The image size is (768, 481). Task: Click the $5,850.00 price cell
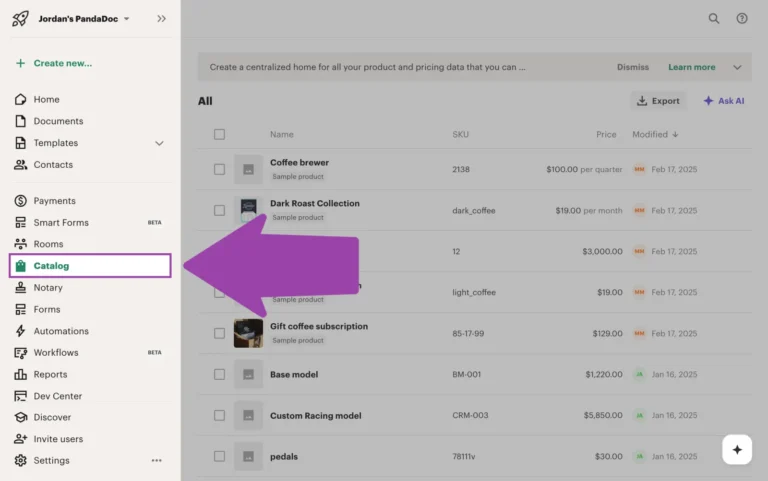click(x=603, y=415)
